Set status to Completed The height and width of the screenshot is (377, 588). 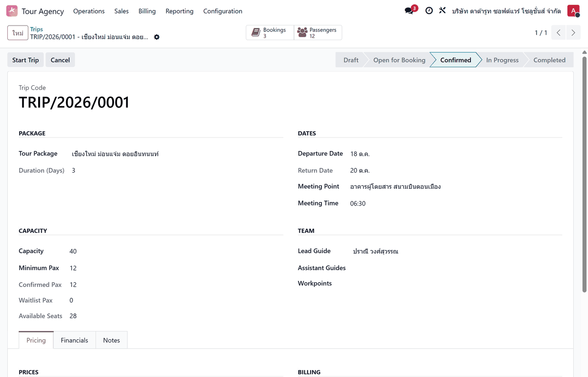coord(549,60)
